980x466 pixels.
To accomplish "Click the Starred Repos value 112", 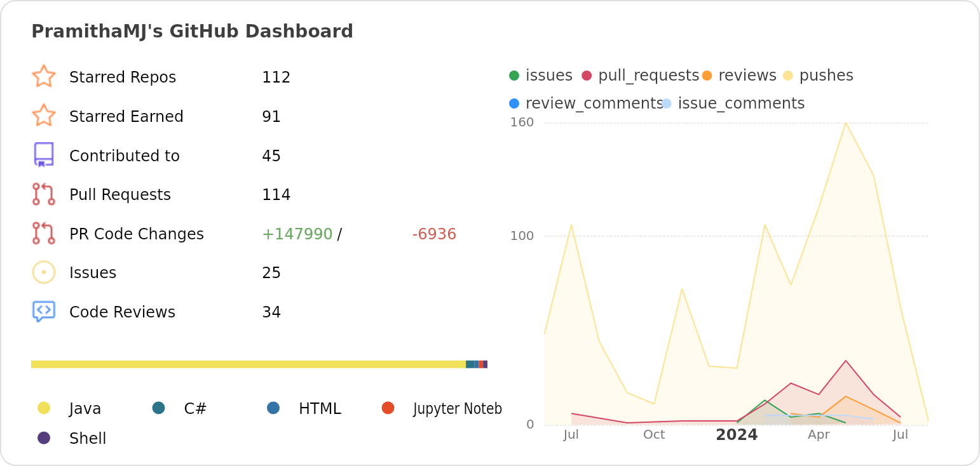I will [276, 77].
